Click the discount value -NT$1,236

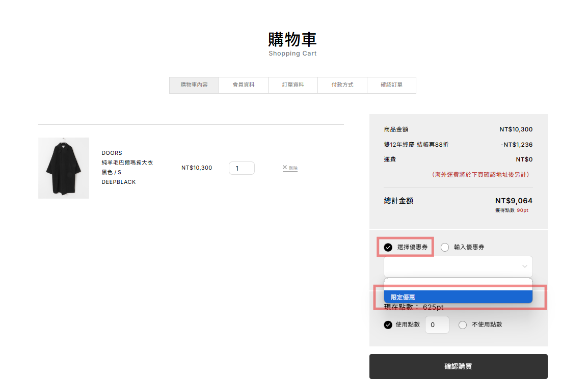pos(516,145)
